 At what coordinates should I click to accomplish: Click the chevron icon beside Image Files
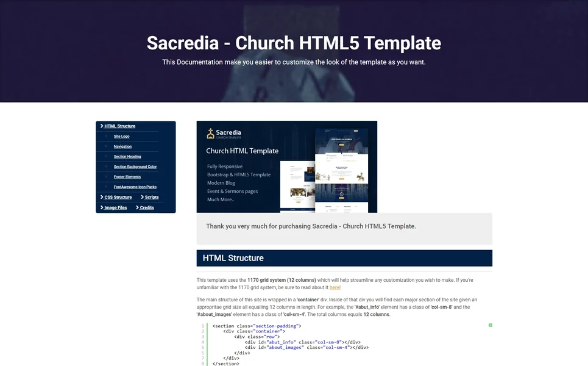click(x=102, y=207)
